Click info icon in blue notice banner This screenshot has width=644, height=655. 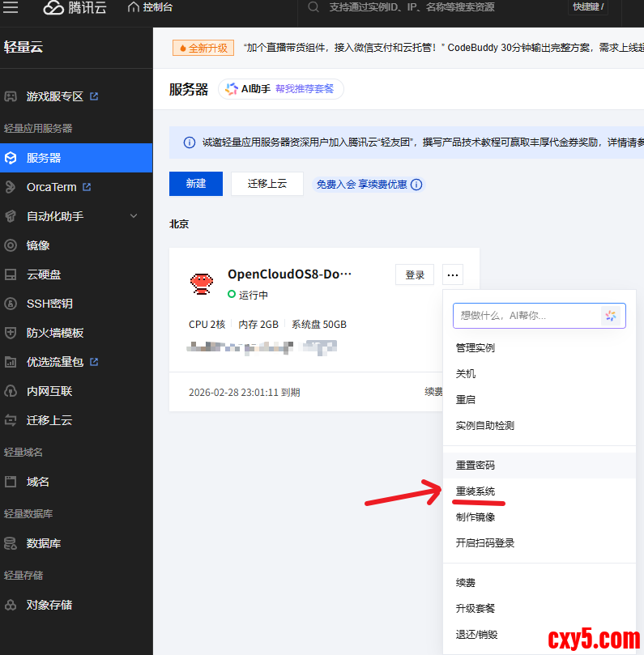(190, 142)
